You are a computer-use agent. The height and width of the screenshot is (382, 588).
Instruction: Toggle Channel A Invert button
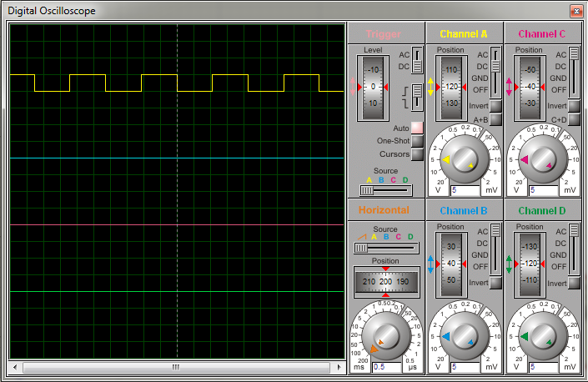tap(495, 106)
